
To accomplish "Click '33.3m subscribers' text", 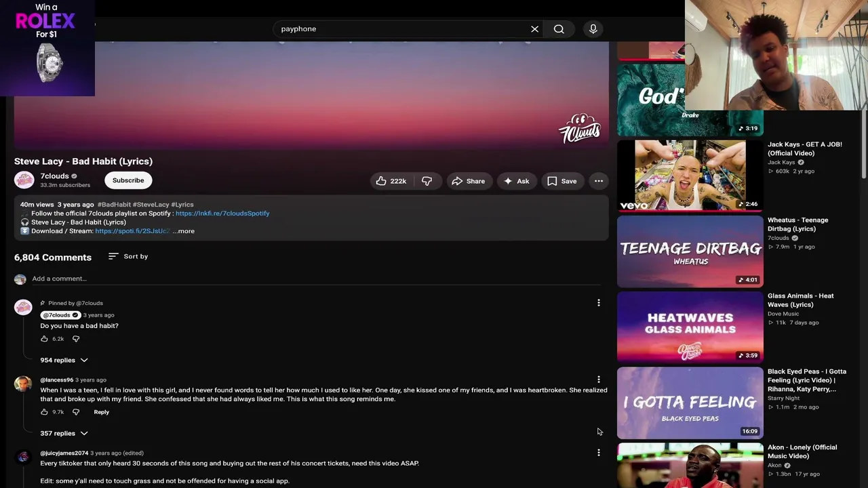I will (65, 185).
